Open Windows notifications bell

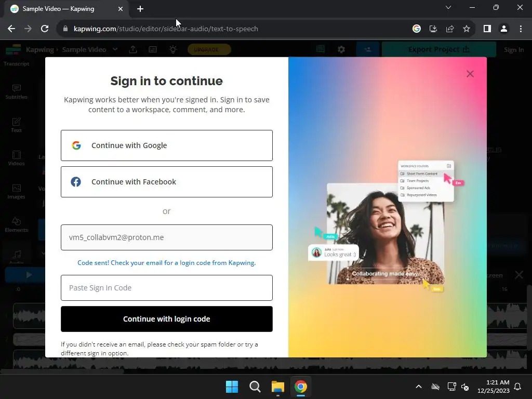[x=518, y=387]
